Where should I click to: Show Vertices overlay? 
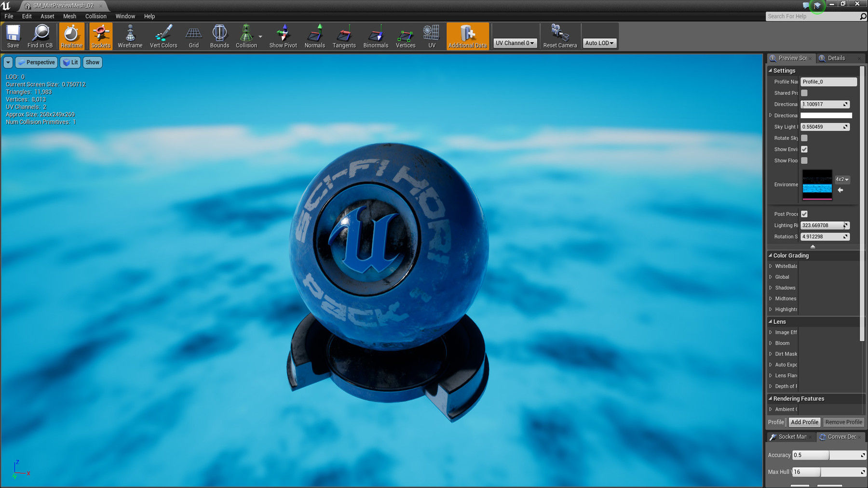pyautogui.click(x=406, y=36)
